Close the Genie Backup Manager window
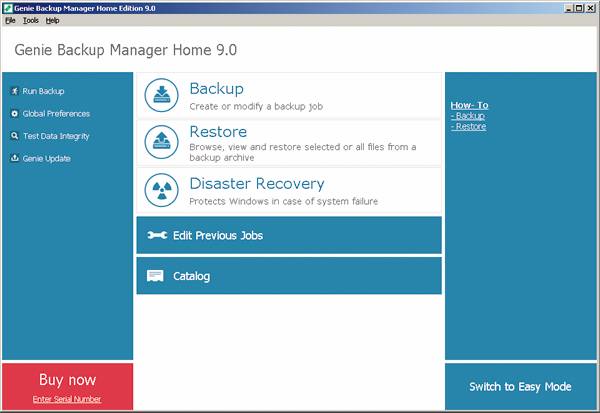 pyautogui.click(x=590, y=8)
